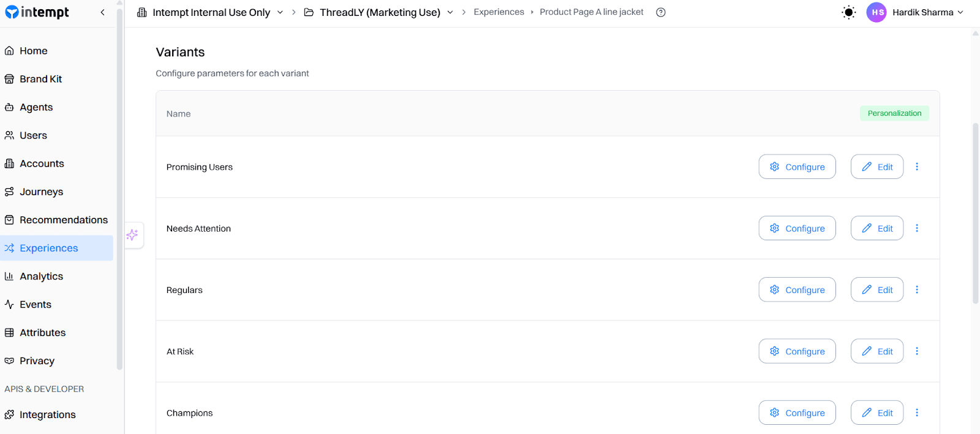Screen dimensions: 980x434
Task: Open more options for At Risk
Action: (917, 351)
